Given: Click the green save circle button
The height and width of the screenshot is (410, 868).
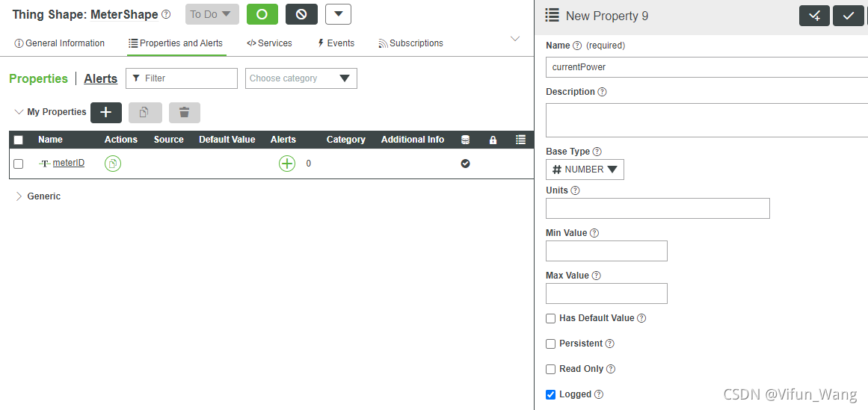Looking at the screenshot, I should [x=262, y=14].
